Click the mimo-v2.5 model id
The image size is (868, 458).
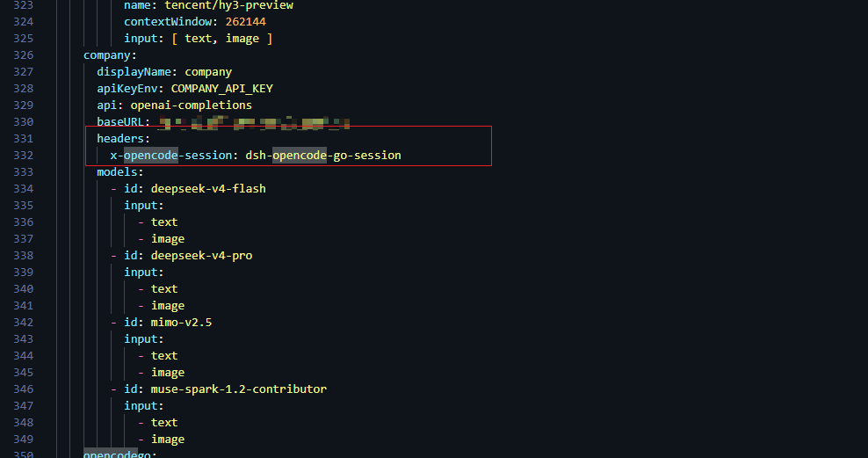[x=181, y=323]
